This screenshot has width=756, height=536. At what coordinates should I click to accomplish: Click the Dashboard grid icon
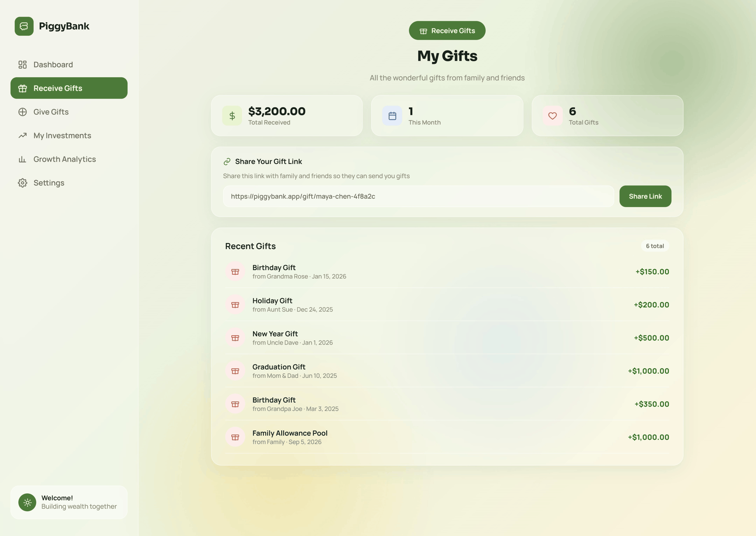[22, 65]
